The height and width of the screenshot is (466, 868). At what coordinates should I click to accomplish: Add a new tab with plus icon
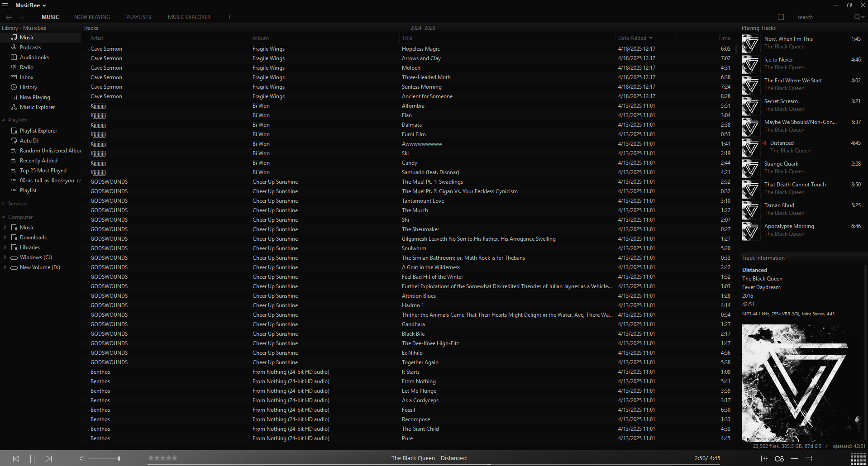(x=229, y=17)
